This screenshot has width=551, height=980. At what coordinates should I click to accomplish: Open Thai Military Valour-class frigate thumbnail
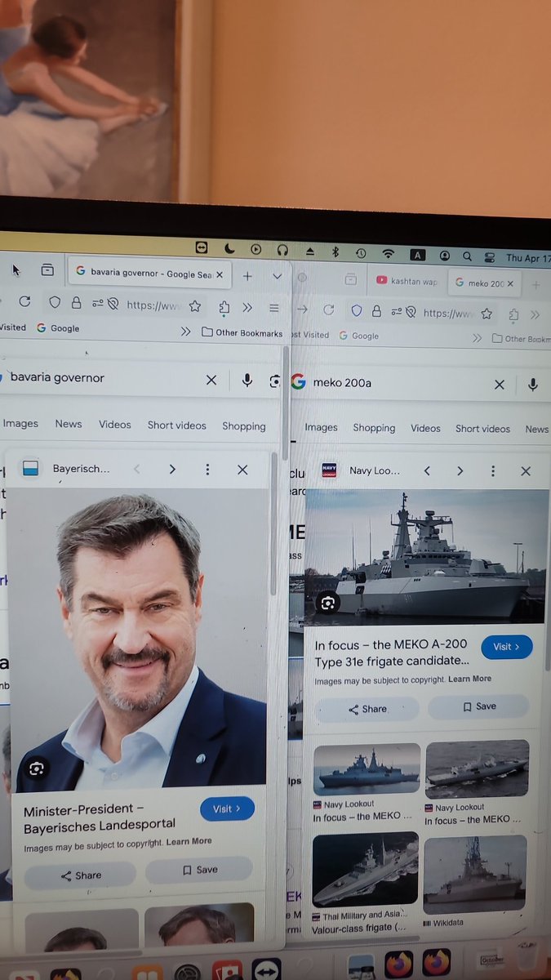tap(365, 869)
